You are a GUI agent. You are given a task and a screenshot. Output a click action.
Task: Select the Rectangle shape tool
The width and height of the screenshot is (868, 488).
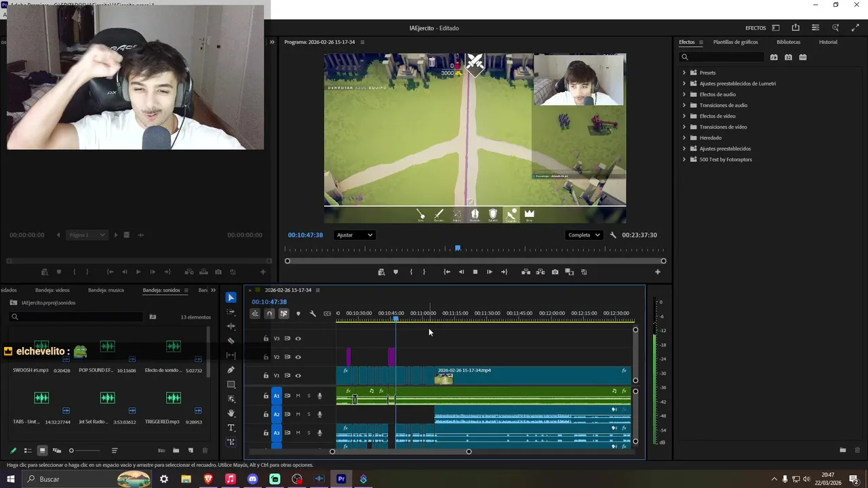231,384
